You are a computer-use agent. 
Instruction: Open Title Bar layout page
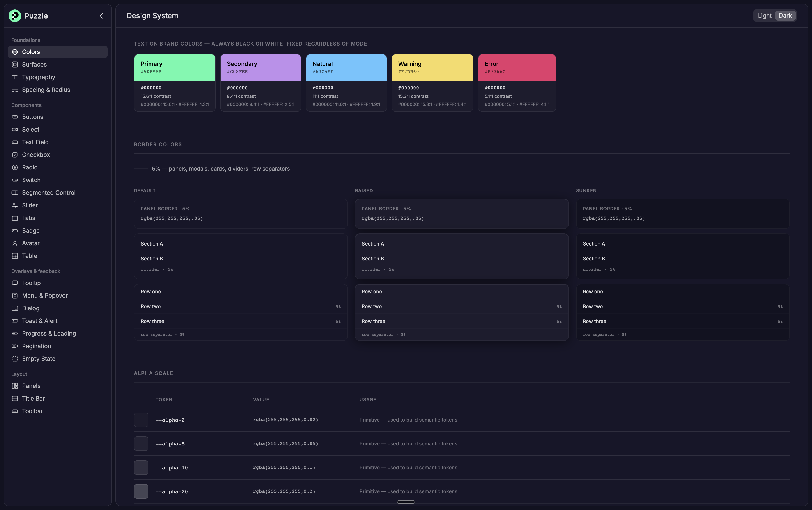(58, 399)
